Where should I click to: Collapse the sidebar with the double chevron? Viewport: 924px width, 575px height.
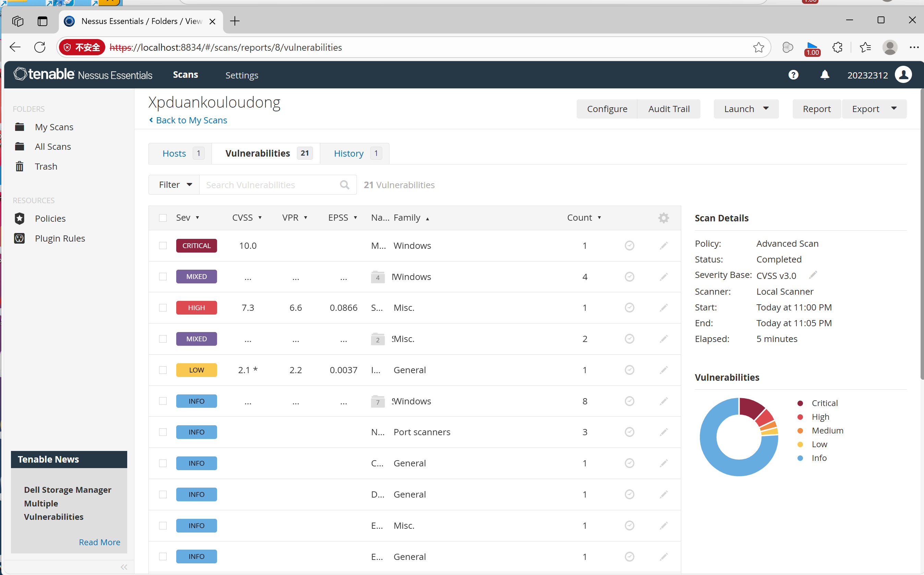[124, 567]
